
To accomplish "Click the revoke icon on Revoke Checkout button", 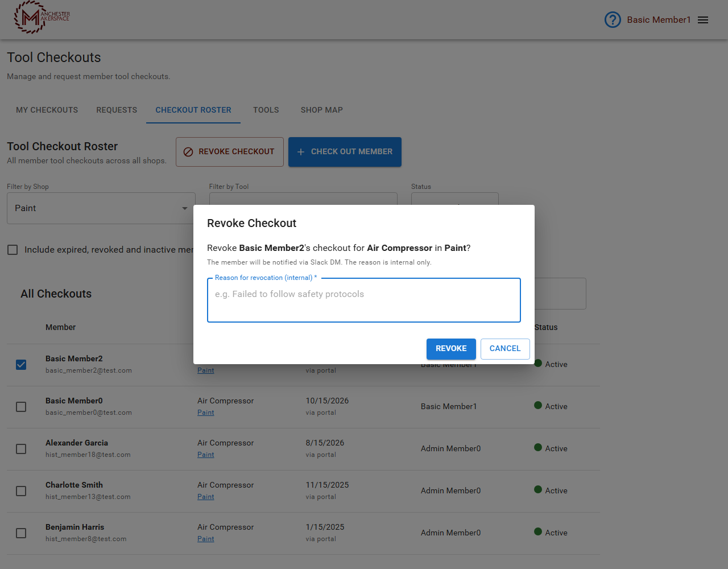I will 188,152.
